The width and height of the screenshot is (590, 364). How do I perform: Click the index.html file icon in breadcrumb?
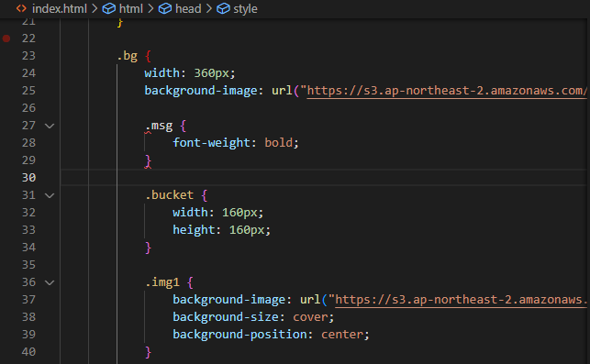point(21,8)
